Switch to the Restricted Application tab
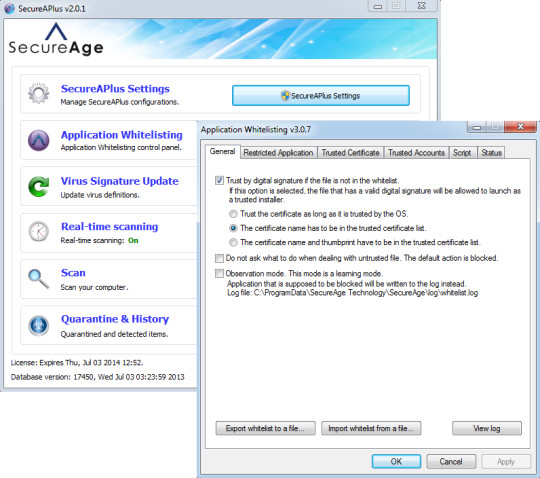 (278, 153)
